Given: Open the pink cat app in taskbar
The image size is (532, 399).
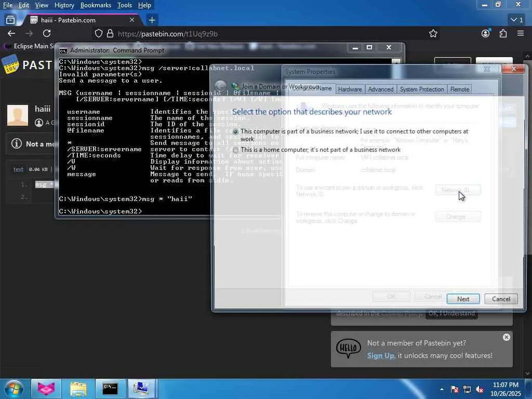Looking at the screenshot, I should coord(46,389).
